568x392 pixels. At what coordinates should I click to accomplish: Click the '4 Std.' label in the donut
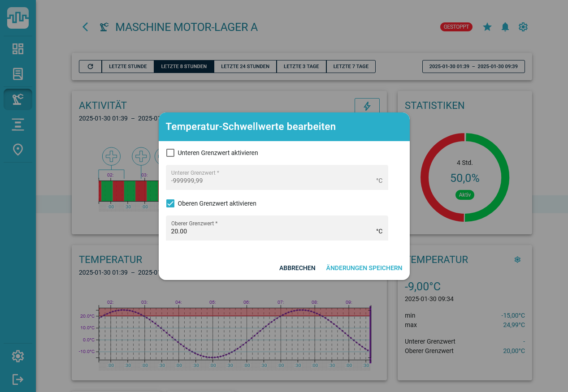pyautogui.click(x=465, y=163)
